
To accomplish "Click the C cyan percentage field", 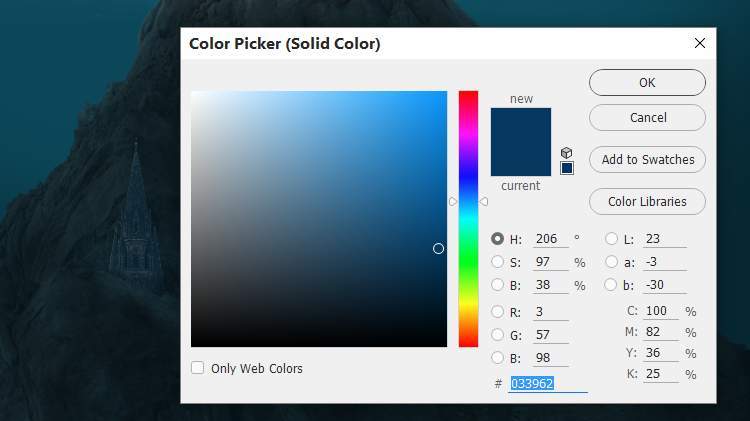I will click(x=661, y=311).
